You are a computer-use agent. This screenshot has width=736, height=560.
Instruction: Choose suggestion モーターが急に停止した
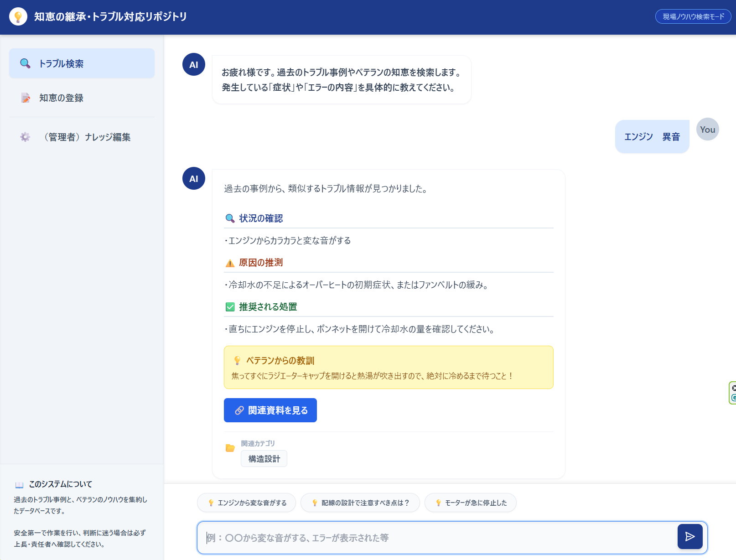click(471, 503)
